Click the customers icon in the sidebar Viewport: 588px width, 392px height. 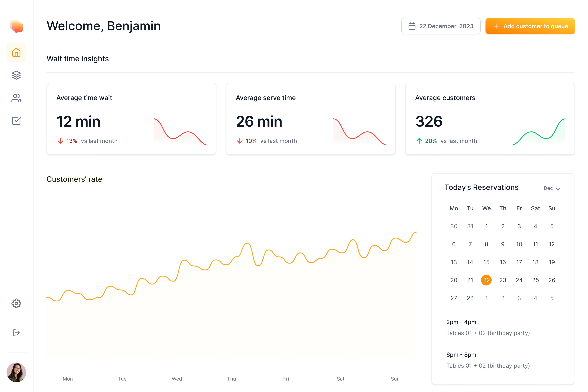click(x=16, y=98)
